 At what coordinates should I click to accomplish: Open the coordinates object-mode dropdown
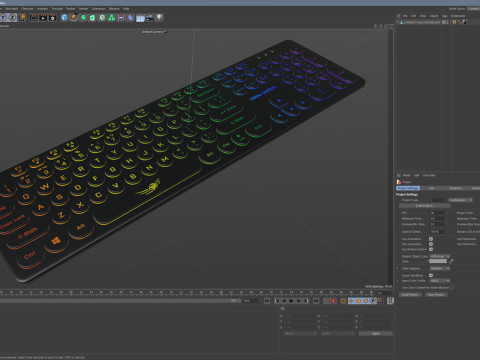[x=300, y=333]
